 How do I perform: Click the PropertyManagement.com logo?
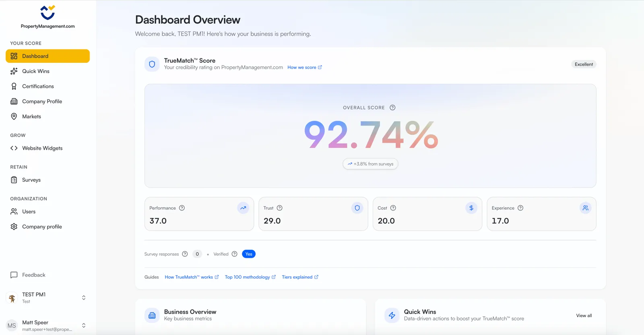(x=47, y=17)
